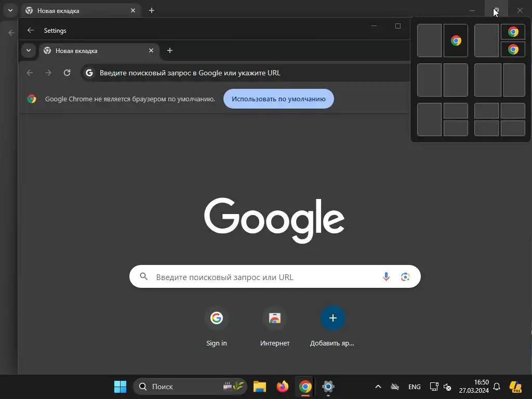Add new tab in inner Chrome window
Screen dimensions: 532x399
click(x=170, y=50)
